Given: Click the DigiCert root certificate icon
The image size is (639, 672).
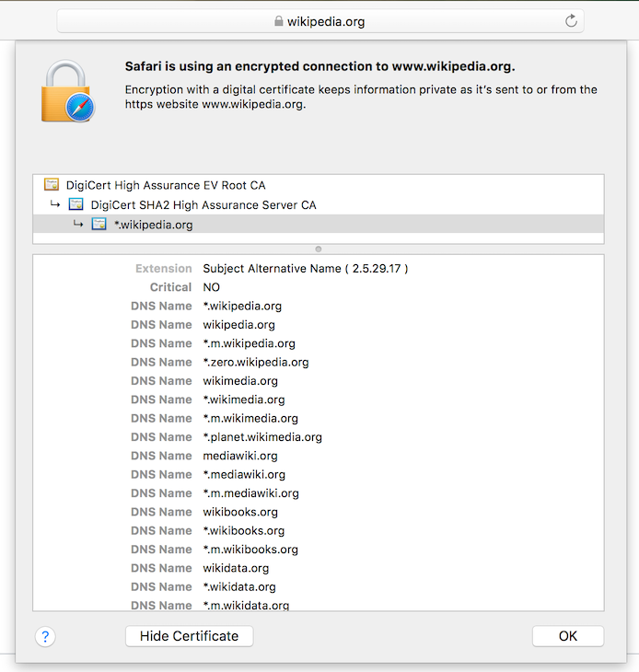Looking at the screenshot, I should (x=52, y=185).
